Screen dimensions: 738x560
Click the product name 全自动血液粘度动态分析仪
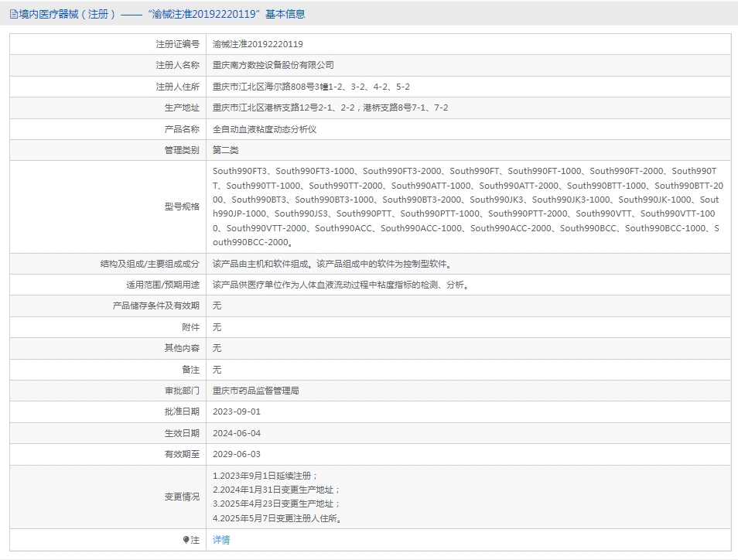265,129
